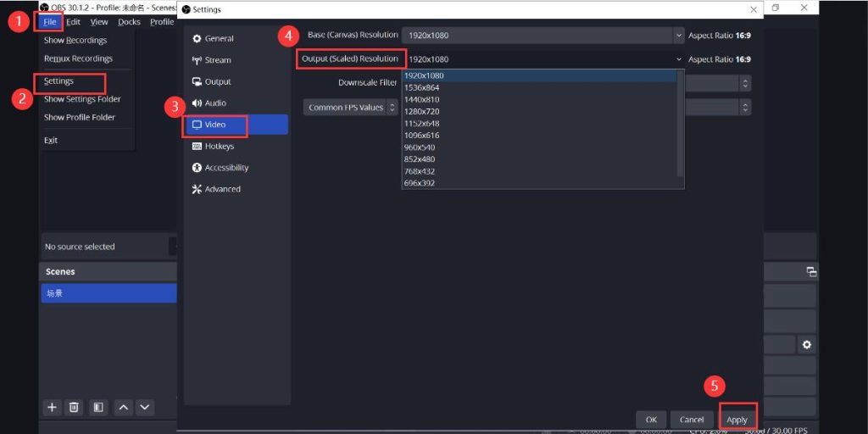Click the Accessibility person icon
This screenshot has width=868, height=434.
(x=197, y=168)
